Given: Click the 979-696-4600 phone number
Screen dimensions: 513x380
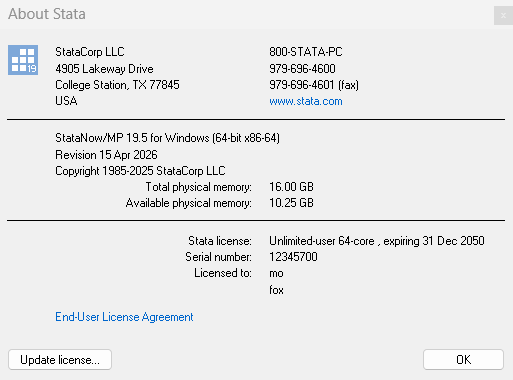Looking at the screenshot, I should [x=302, y=69].
